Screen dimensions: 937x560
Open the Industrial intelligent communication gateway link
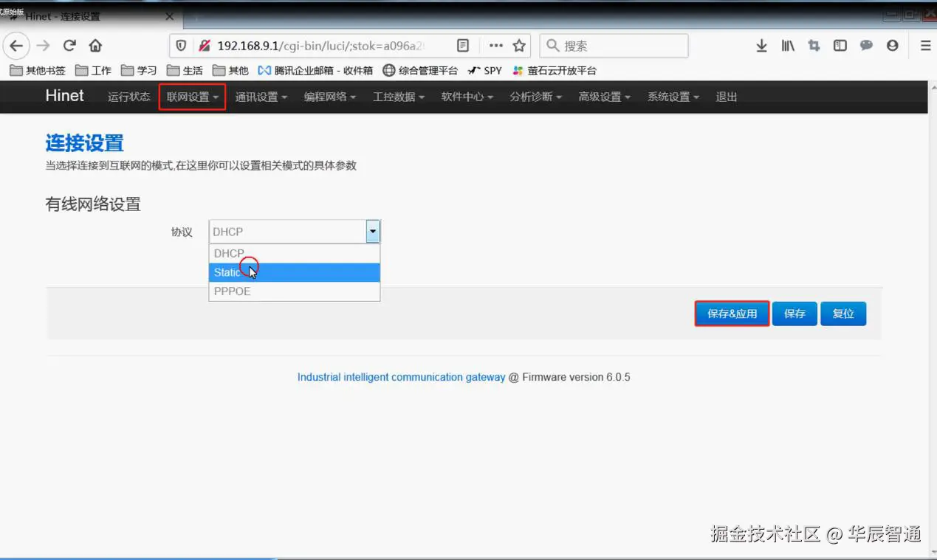(399, 377)
